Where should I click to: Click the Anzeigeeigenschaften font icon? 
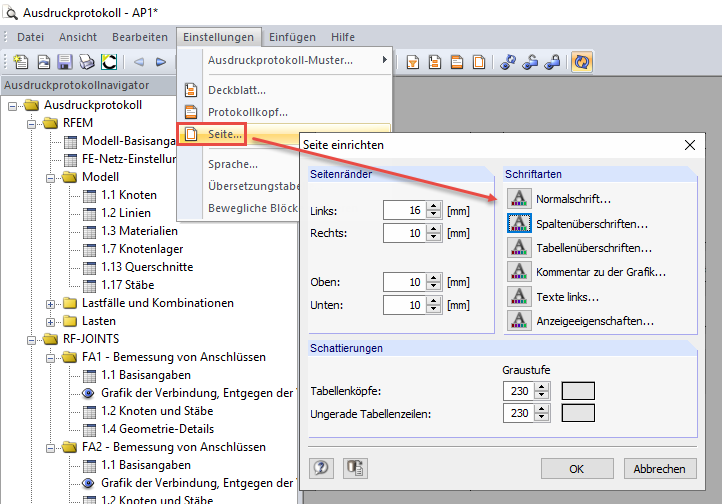point(519,320)
